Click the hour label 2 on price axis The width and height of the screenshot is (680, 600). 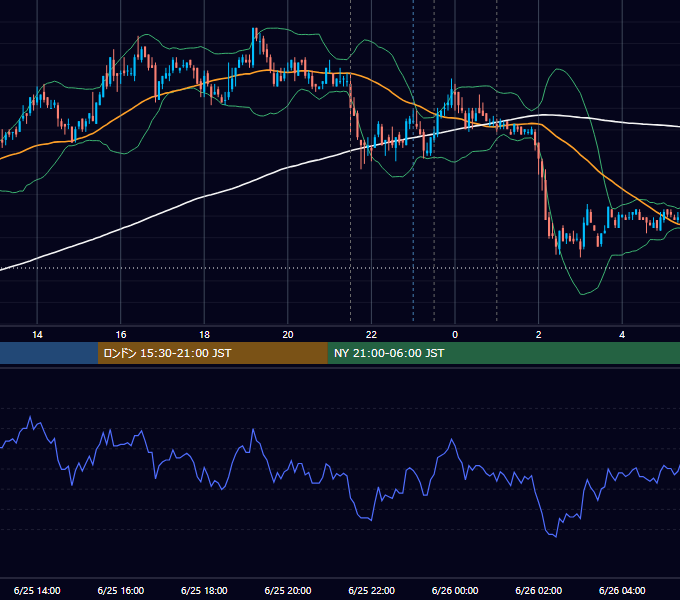tap(539, 335)
